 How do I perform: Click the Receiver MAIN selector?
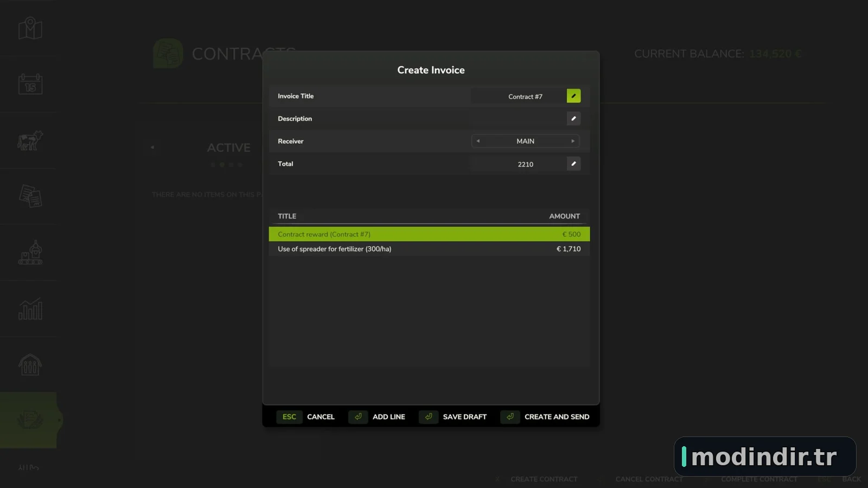point(525,141)
